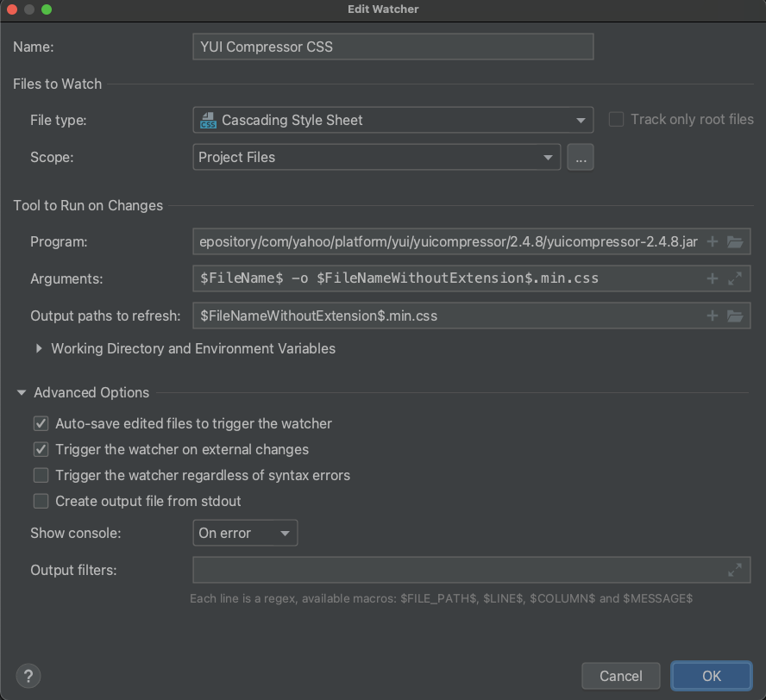Image resolution: width=766 pixels, height=700 pixels.
Task: Focus the Name field YUI Compressor CSS
Action: [393, 47]
